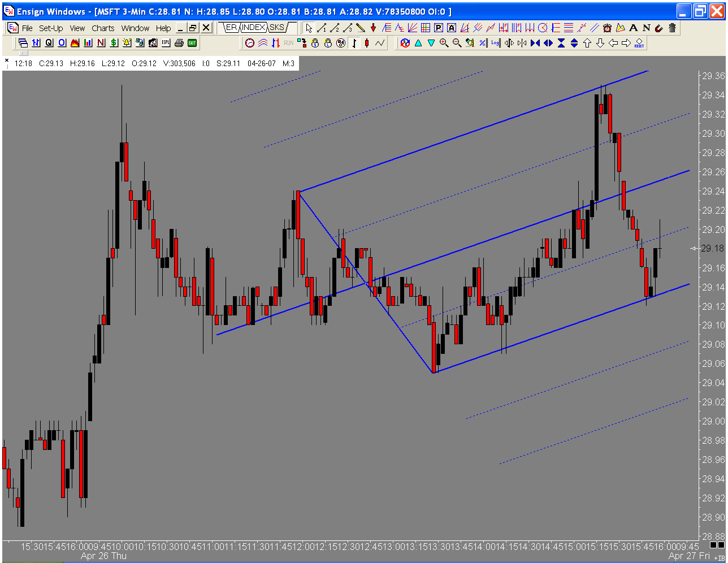Select the pencil draw tool
The height and width of the screenshot is (563, 728).
click(360, 28)
